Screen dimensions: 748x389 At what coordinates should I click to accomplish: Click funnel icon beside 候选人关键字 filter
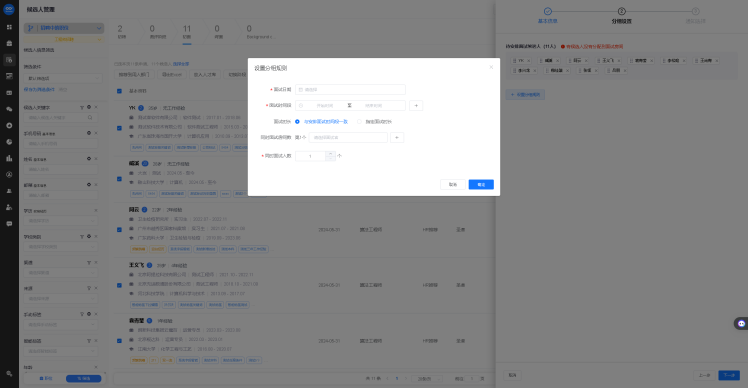82,107
